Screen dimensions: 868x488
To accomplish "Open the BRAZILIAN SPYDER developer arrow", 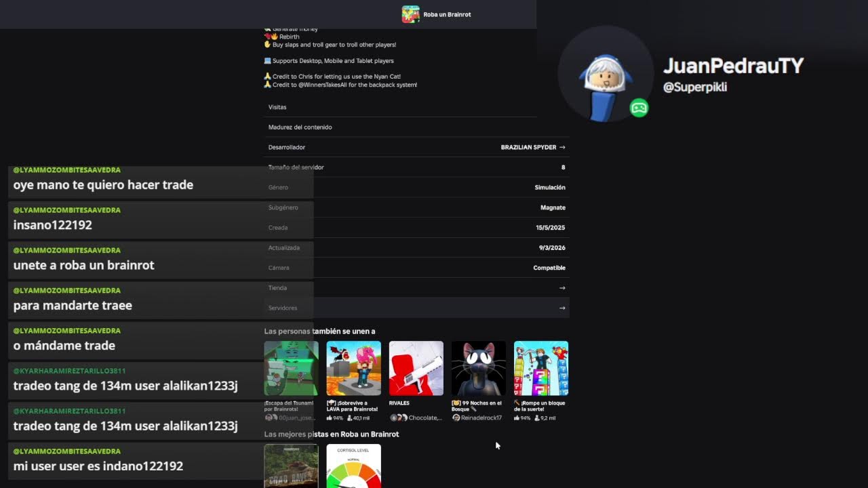I will pos(562,147).
